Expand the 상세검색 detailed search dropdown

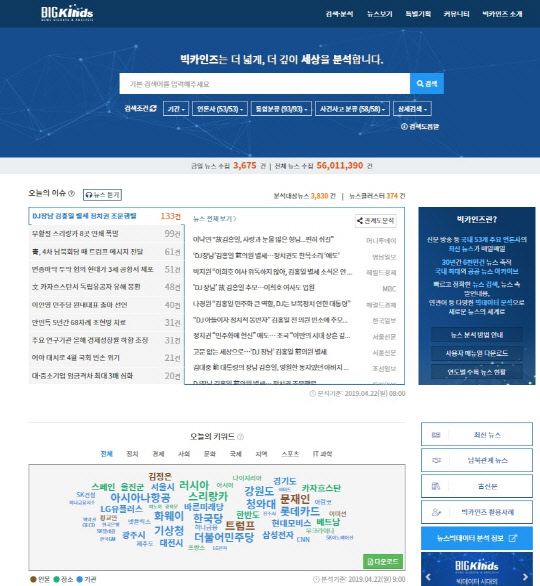(x=412, y=109)
